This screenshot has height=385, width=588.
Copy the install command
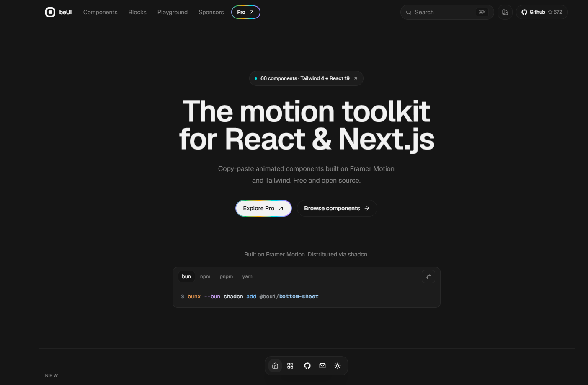click(428, 276)
